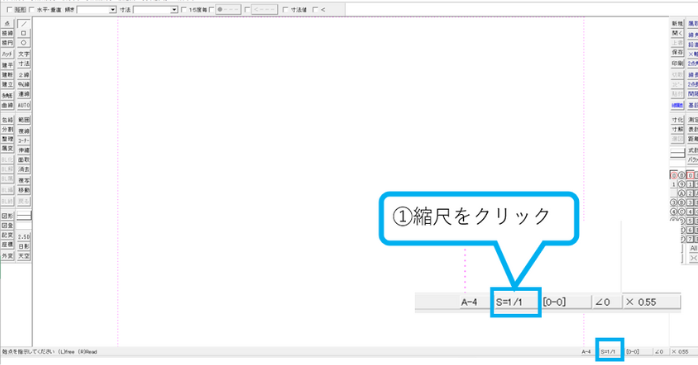Select the 点 point tool
698x365 pixels.
tap(7, 24)
